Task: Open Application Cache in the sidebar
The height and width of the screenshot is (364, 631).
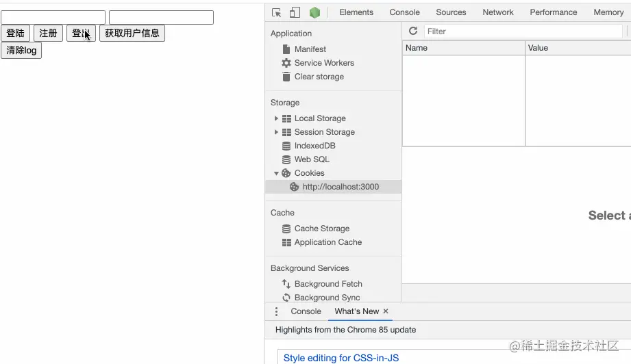Action: coord(328,242)
